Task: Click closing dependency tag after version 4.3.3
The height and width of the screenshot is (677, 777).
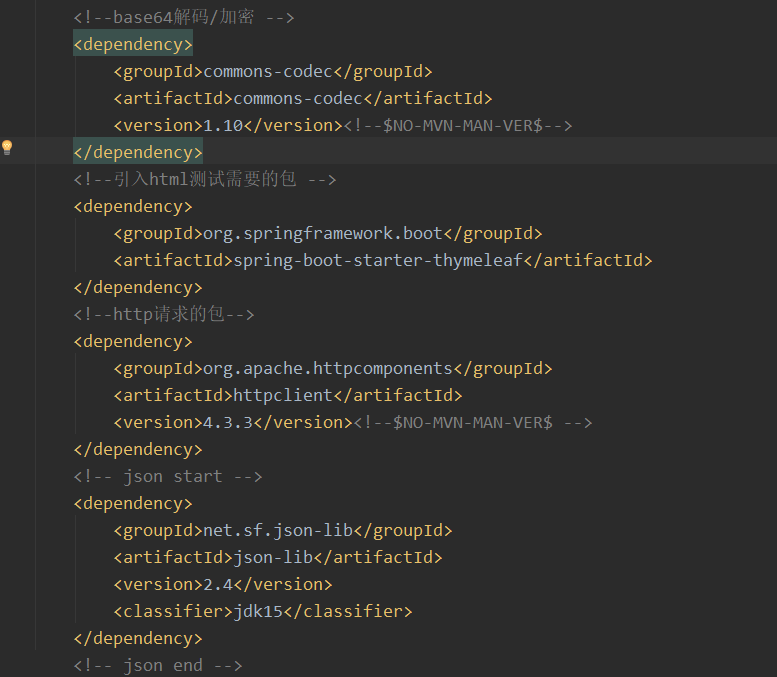Action: point(138,449)
